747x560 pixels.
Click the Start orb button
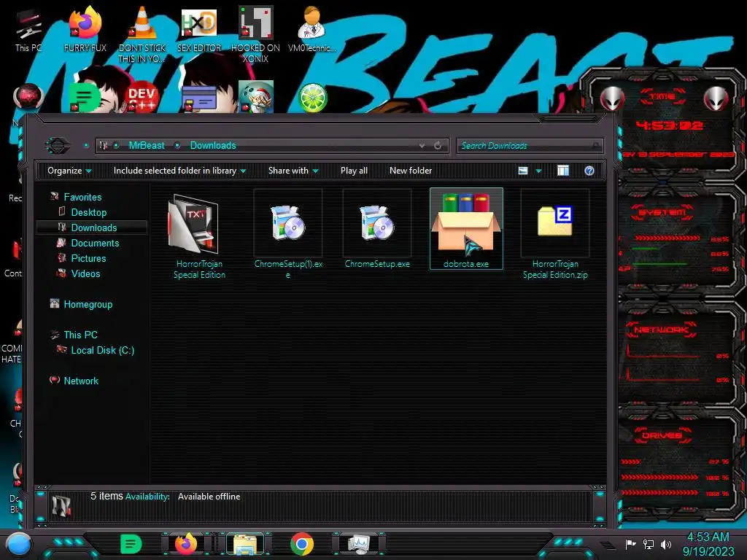[19, 544]
